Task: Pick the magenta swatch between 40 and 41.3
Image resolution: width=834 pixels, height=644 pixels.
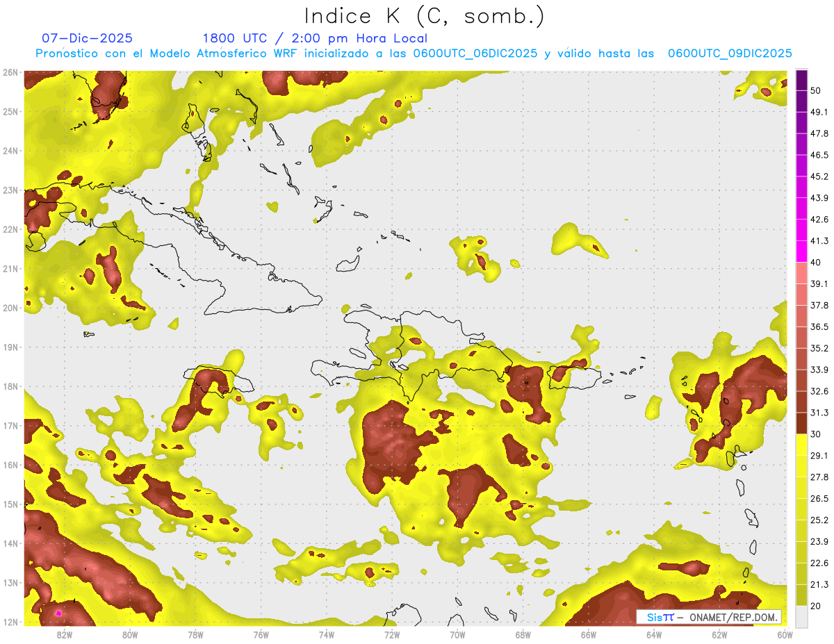Action: tap(801, 252)
